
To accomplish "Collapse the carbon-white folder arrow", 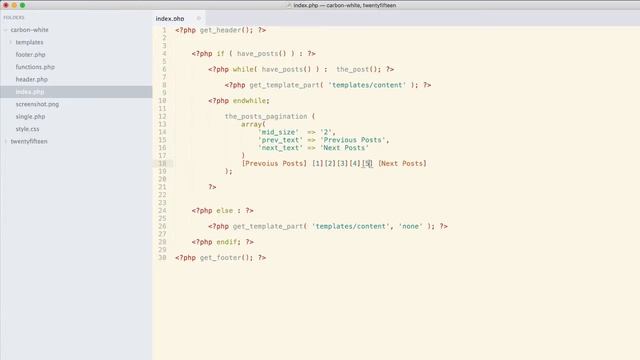I will 6,30.
